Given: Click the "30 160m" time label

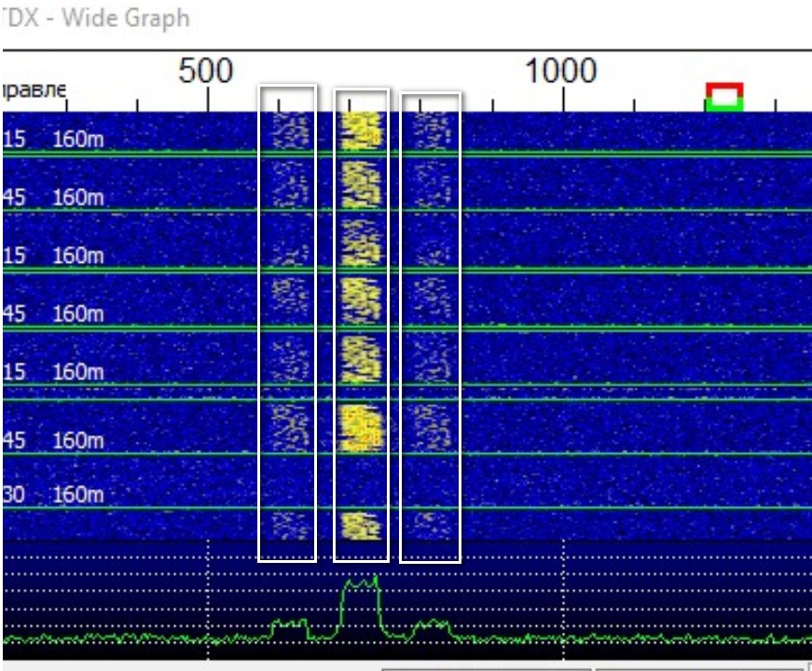Looking at the screenshot, I should (55, 494).
